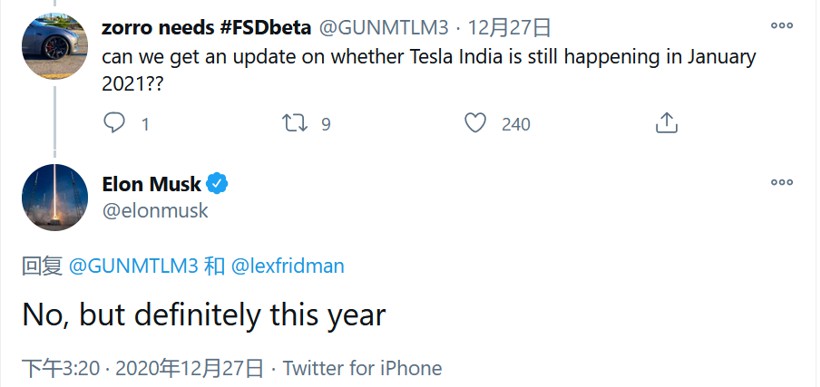Click Elon Musk's blue verified badge
The image size is (820, 387).
point(217,184)
